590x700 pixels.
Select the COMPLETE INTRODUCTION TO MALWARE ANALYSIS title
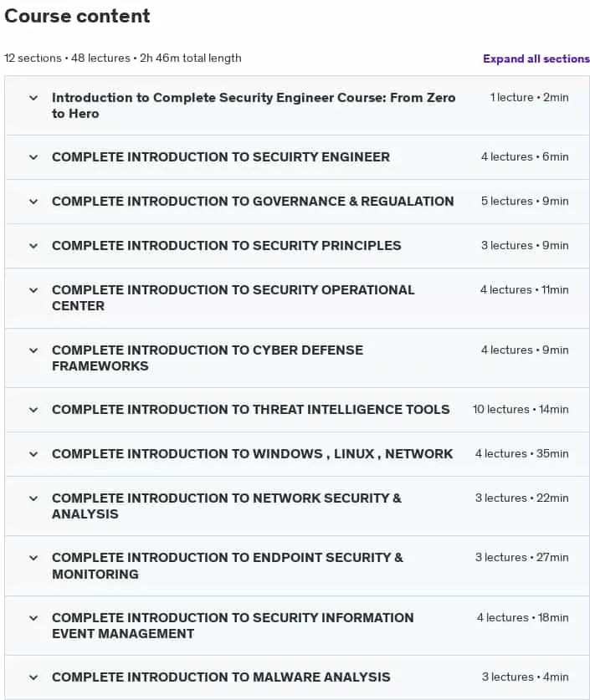point(221,677)
